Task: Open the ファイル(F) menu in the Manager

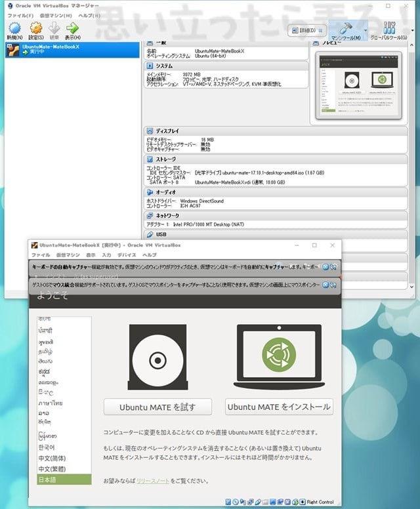Action: pyautogui.click(x=20, y=15)
